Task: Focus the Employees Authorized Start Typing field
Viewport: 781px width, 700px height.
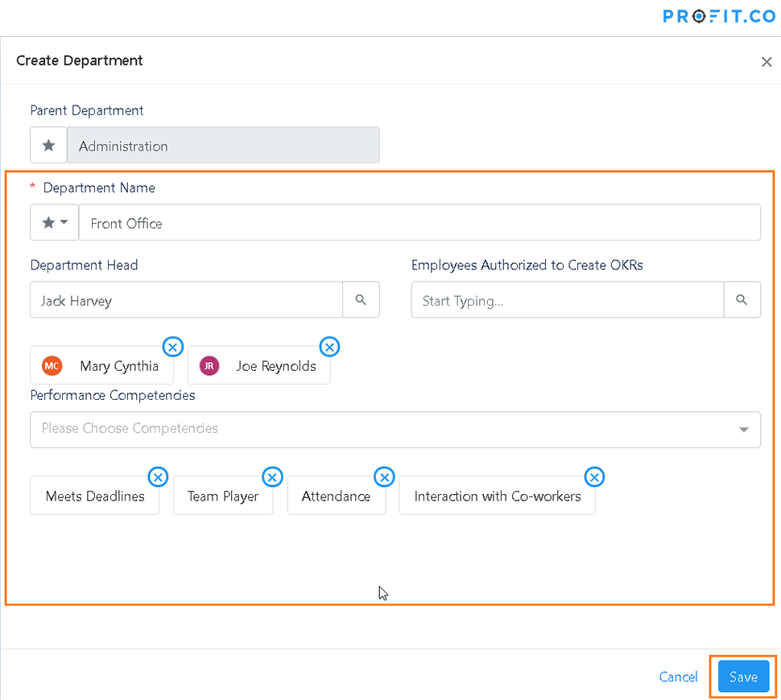Action: [567, 300]
